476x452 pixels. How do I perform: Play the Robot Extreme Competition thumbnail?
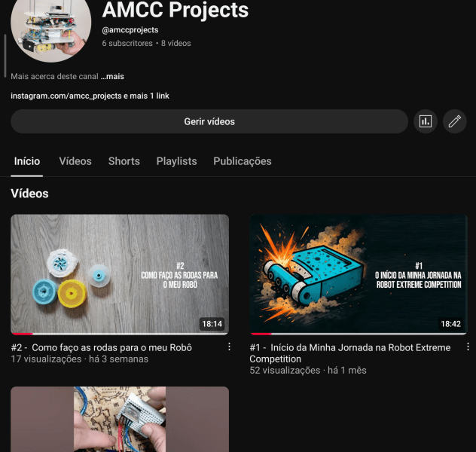coord(359,274)
